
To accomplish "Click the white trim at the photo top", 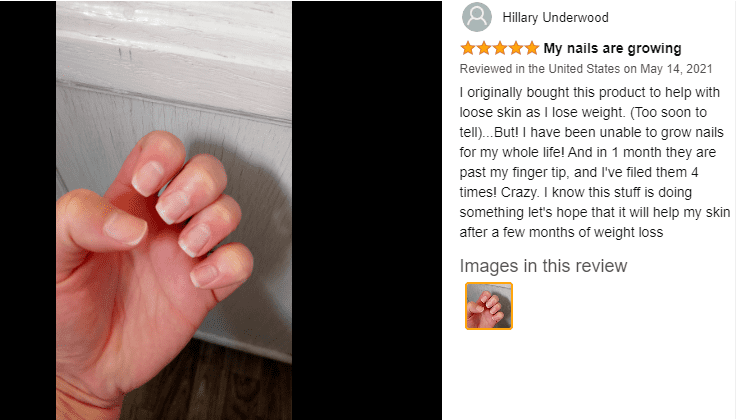I will pos(174,42).
